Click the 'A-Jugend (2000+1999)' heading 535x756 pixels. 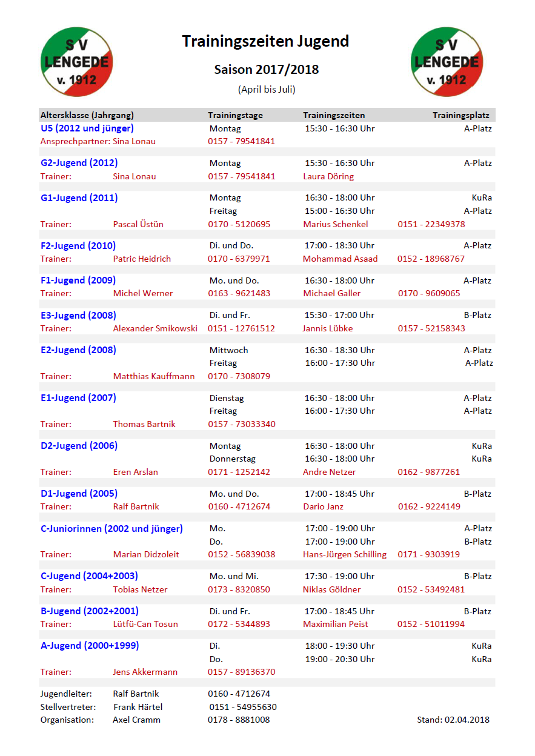pyautogui.click(x=90, y=646)
